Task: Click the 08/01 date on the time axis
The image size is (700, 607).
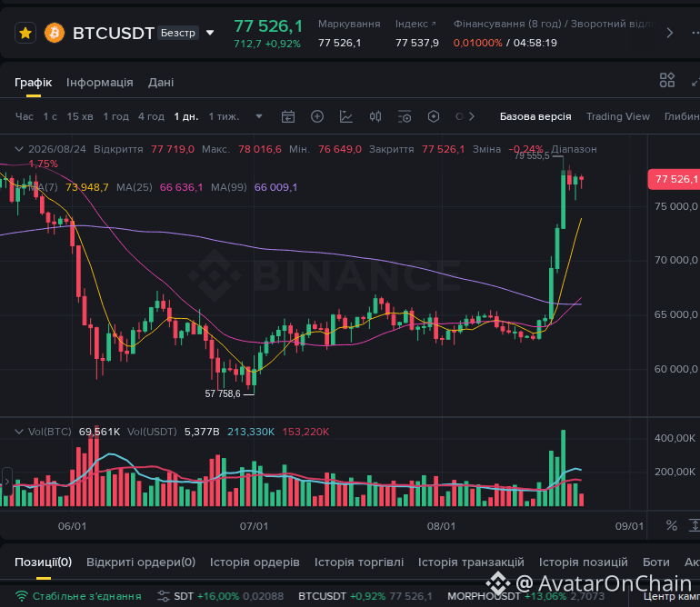Action: click(x=441, y=526)
